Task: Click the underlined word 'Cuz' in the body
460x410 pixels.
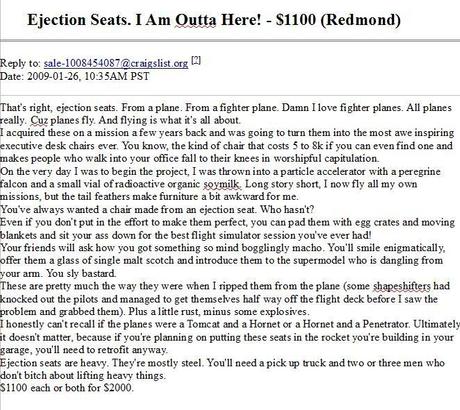Action: click(39, 120)
